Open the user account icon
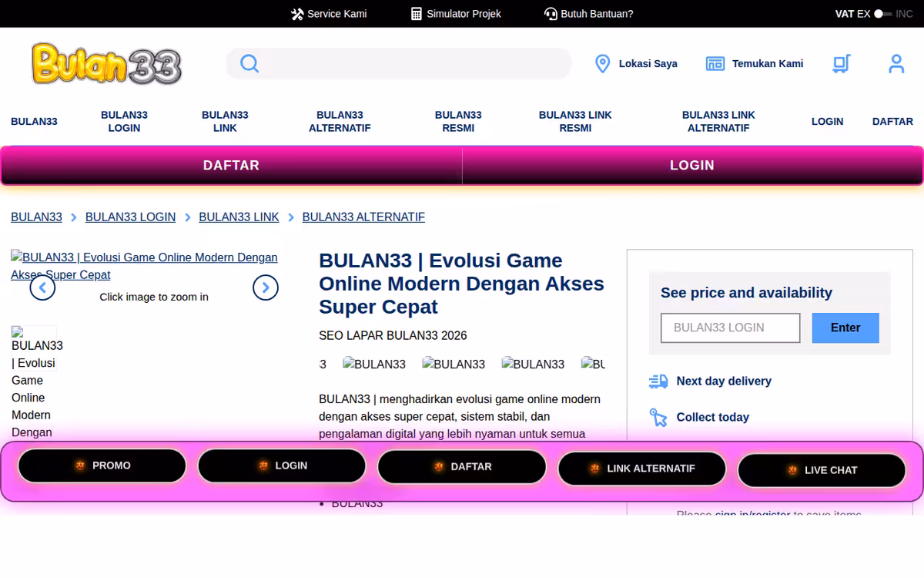Image resolution: width=924 pixels, height=578 pixels. point(896,64)
